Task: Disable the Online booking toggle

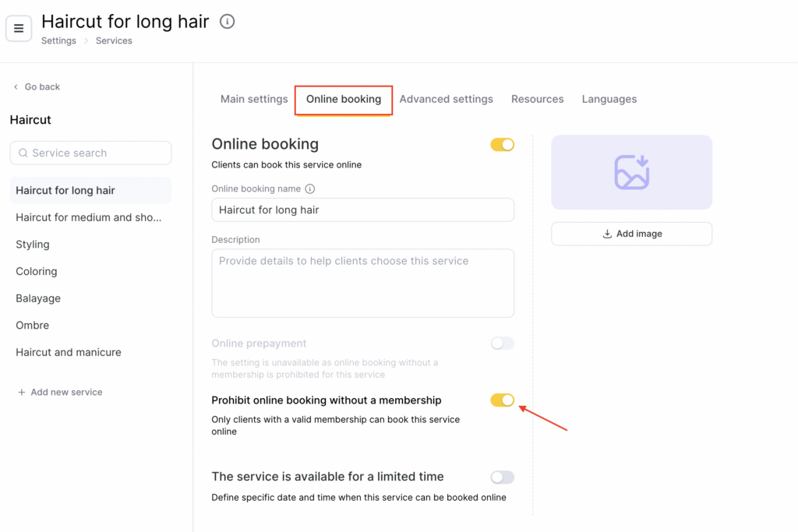Action: [x=502, y=145]
